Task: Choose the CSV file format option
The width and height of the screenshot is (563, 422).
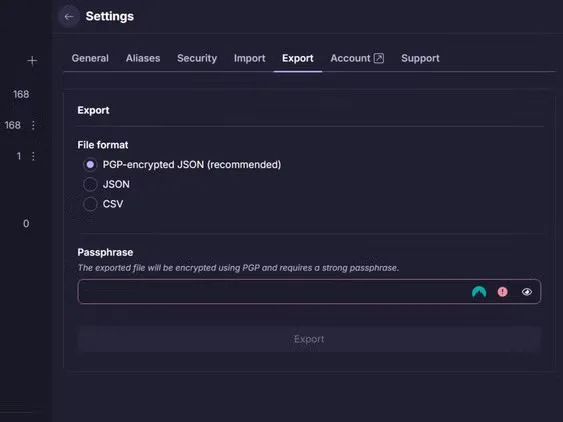Action: click(x=90, y=204)
